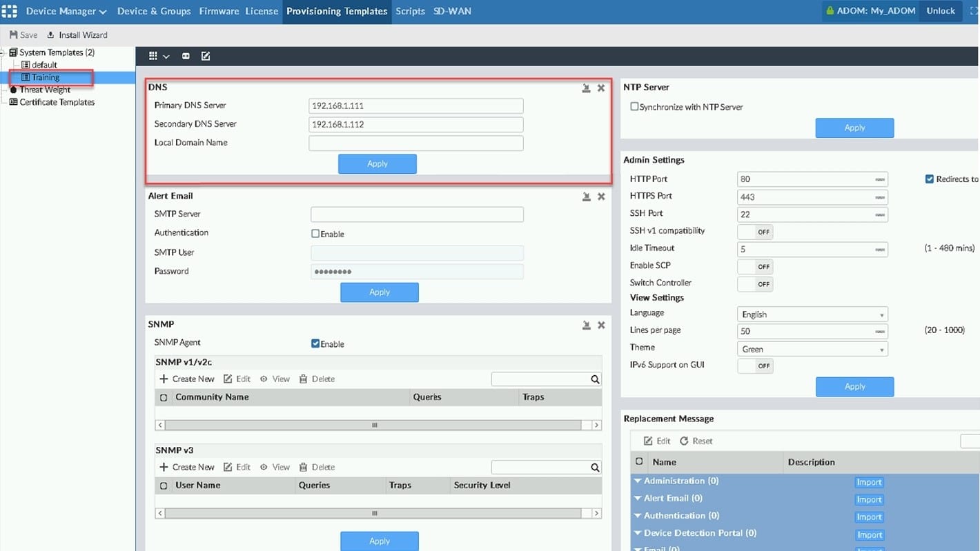The height and width of the screenshot is (551, 980).
Task: Toggle the Enable SCP switch
Action: 755,266
